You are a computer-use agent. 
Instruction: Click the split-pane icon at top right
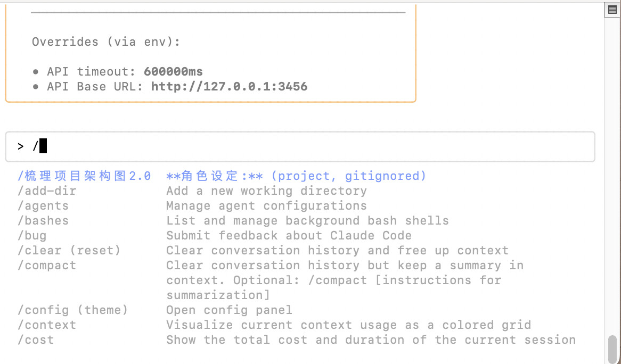tap(612, 10)
